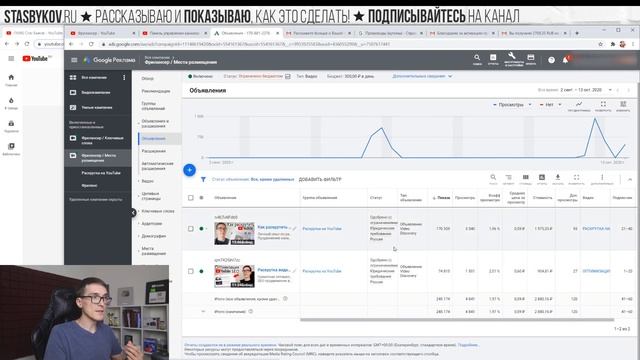
Task: Click the blue filter funnel icon
Action: pos(203,179)
